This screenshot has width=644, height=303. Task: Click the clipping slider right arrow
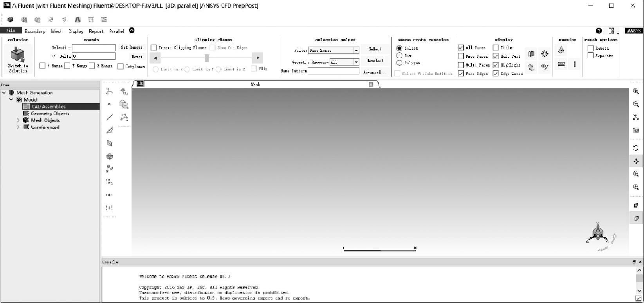click(x=258, y=58)
